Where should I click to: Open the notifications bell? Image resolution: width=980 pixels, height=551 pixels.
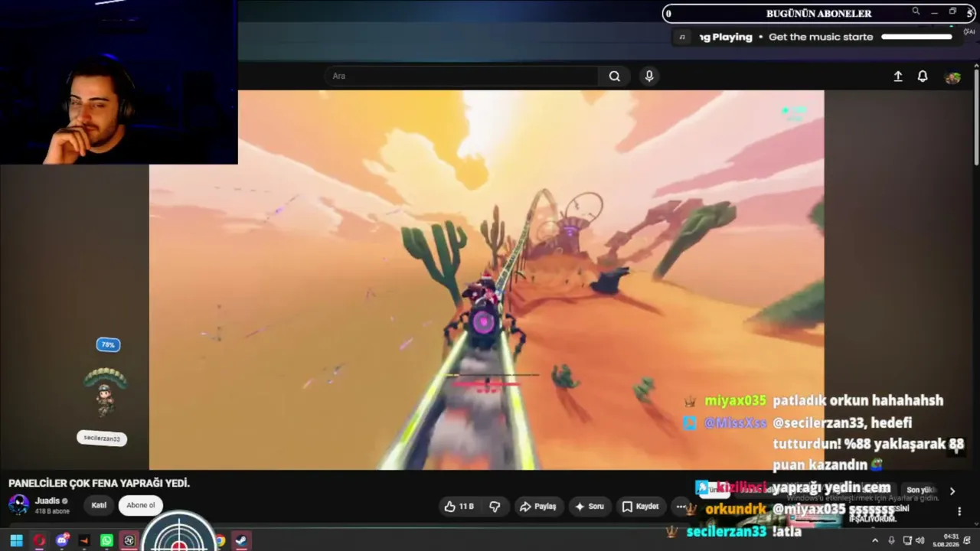(x=923, y=77)
